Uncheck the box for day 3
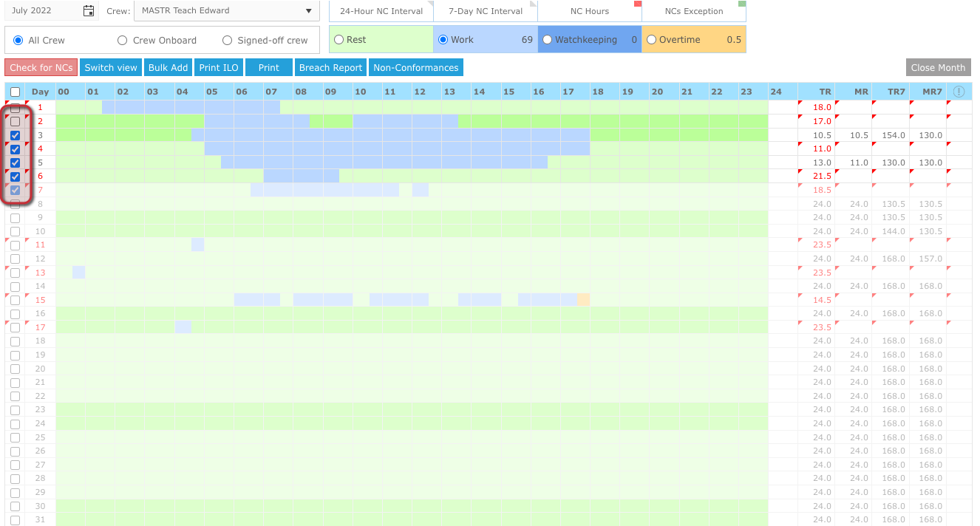 [x=15, y=135]
